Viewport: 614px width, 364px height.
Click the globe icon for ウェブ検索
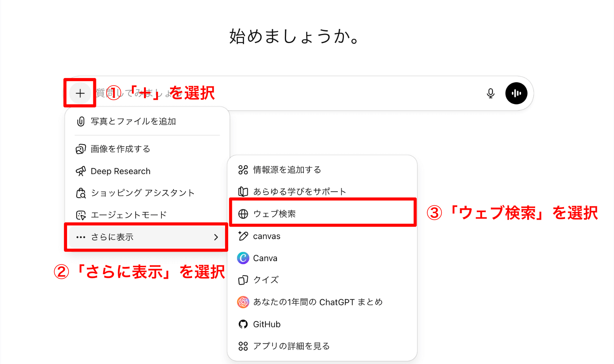[243, 214]
